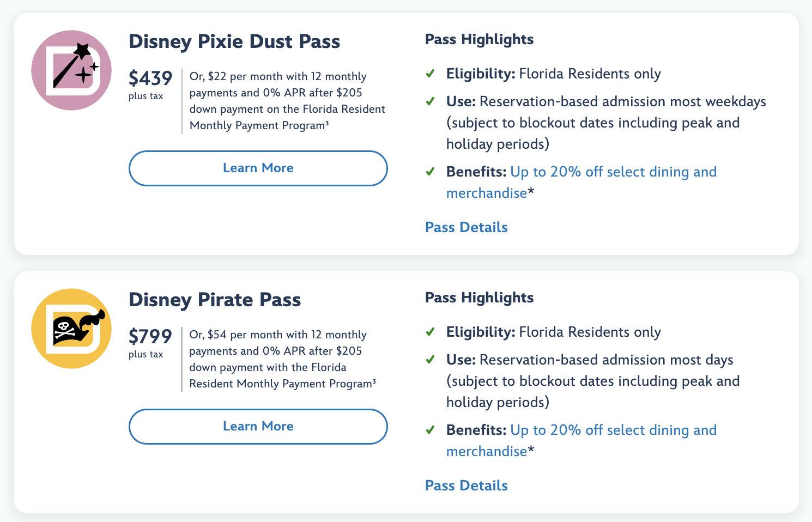812x522 pixels.
Task: Click green checkmark beside Pirate Pass most days Use
Action: click(x=431, y=360)
